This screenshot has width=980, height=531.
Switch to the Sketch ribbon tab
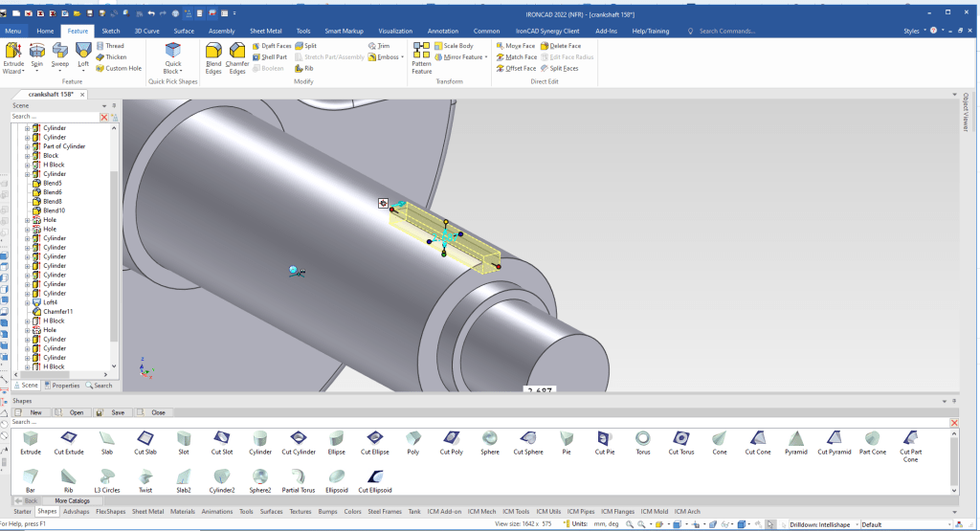click(x=111, y=31)
